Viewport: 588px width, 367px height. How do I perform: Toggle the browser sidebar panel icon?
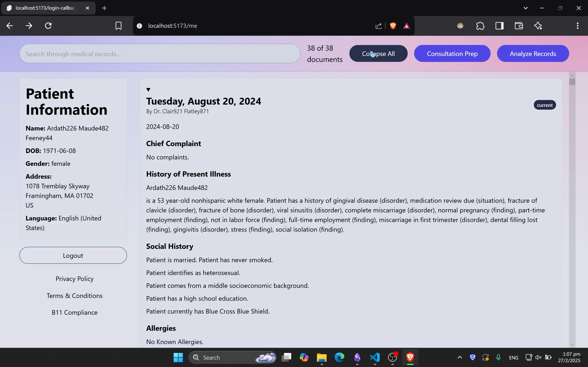coord(499,26)
